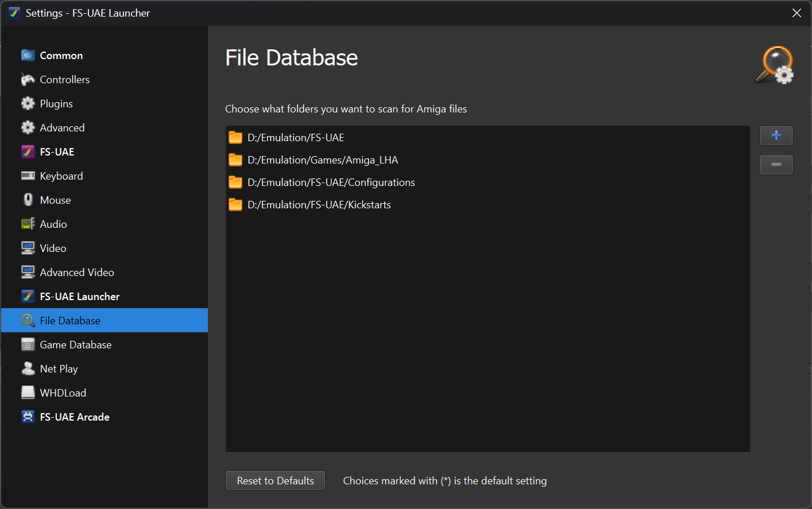Open the WHDLoad settings page
812x509 pixels.
(x=105, y=393)
